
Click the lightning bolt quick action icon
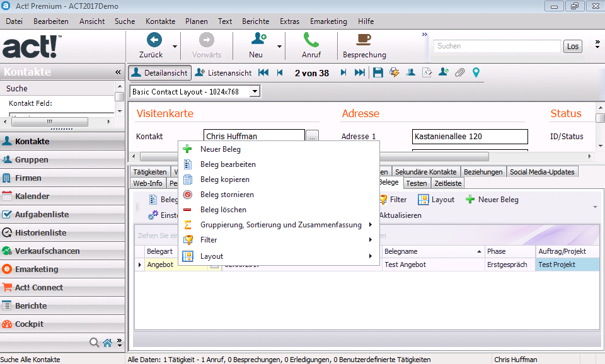395,72
